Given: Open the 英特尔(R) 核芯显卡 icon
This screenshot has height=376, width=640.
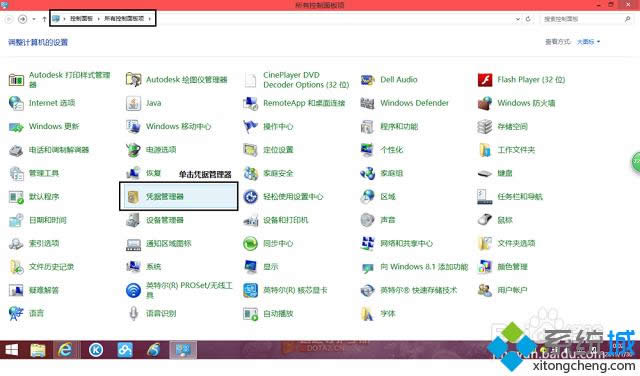Looking at the screenshot, I should click(x=250, y=290).
